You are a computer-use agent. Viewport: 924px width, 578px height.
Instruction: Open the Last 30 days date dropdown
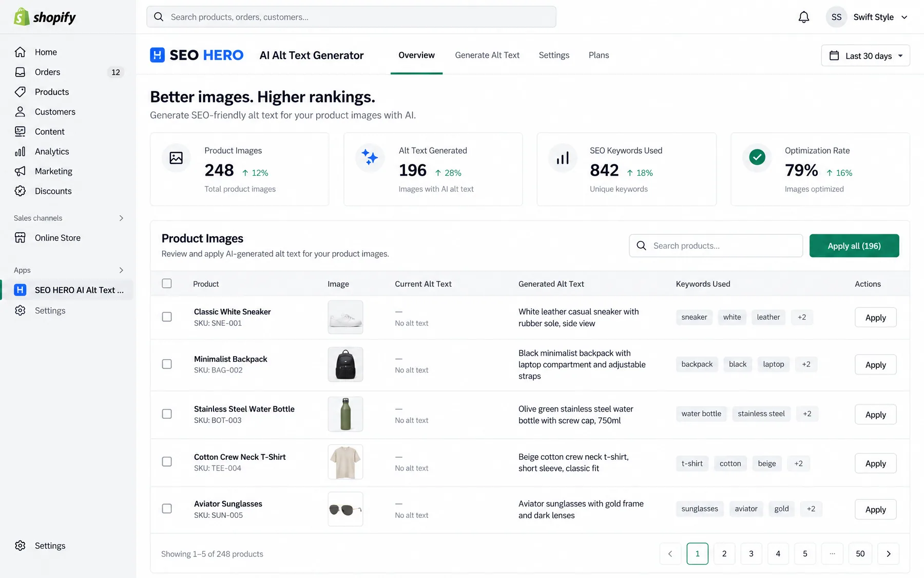coord(865,55)
